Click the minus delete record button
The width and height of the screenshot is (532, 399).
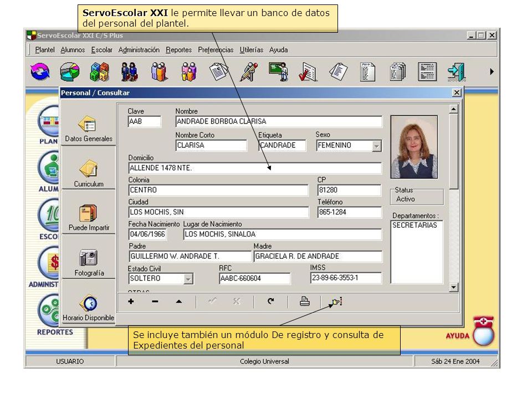pyautogui.click(x=155, y=301)
